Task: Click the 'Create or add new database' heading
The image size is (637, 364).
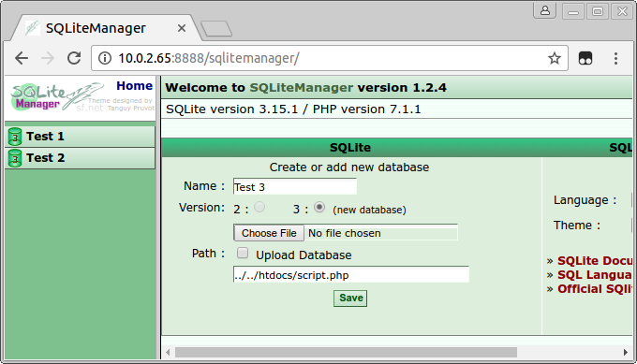Action: pos(349,167)
